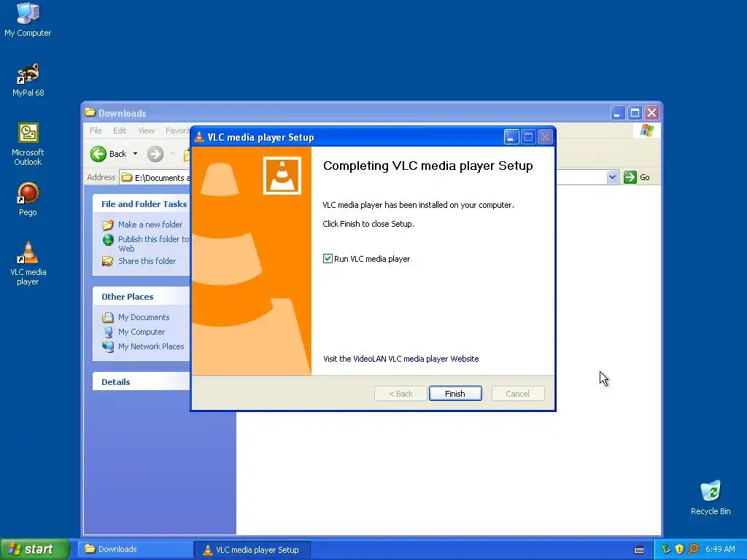This screenshot has height=560, width=747.
Task: Expand the address bar dropdown arrow
Action: tap(612, 178)
